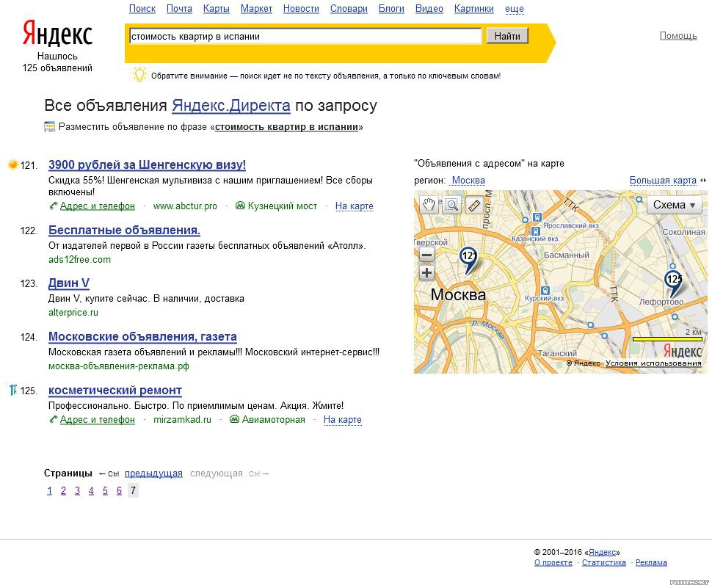Click the sun icon beside ad 121

click(x=12, y=164)
